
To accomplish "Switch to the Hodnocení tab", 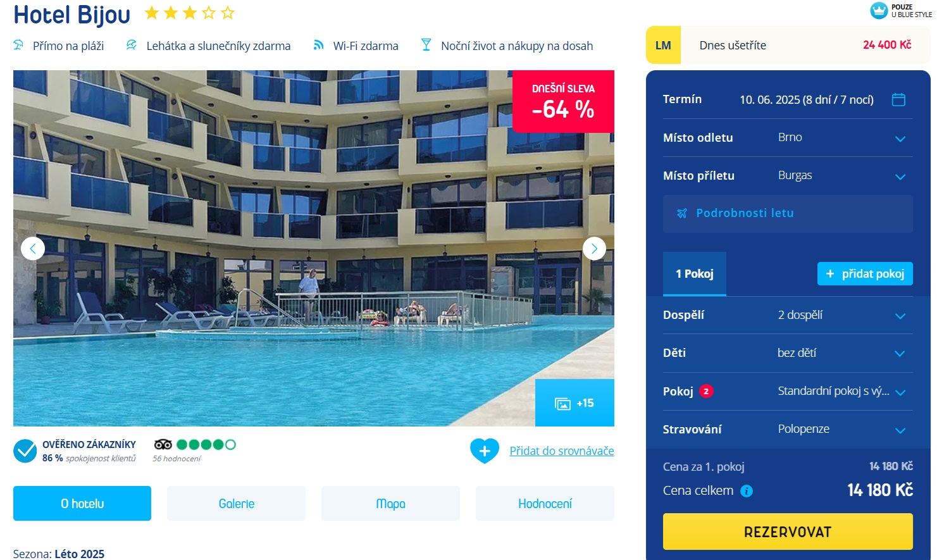I will click(x=545, y=504).
